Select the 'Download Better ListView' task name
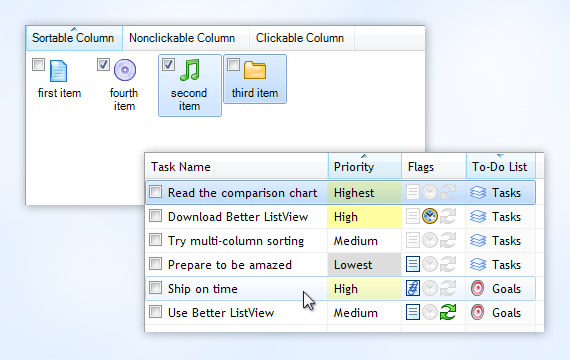Image resolution: width=570 pixels, height=360 pixels. point(238,217)
